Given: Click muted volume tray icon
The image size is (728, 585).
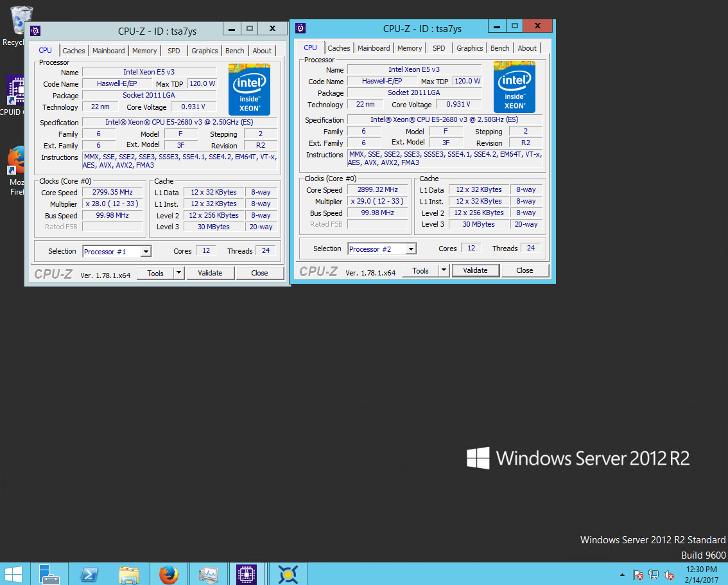Looking at the screenshot, I should coord(668,575).
